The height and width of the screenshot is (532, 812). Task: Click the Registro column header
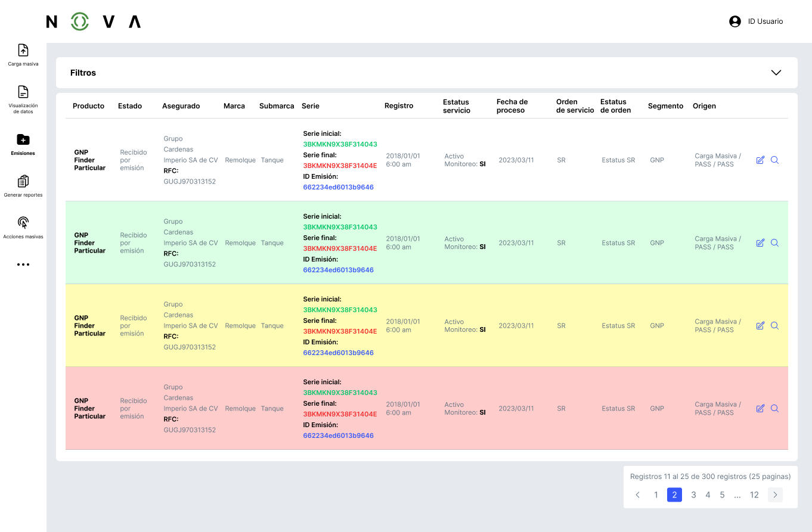pyautogui.click(x=399, y=106)
